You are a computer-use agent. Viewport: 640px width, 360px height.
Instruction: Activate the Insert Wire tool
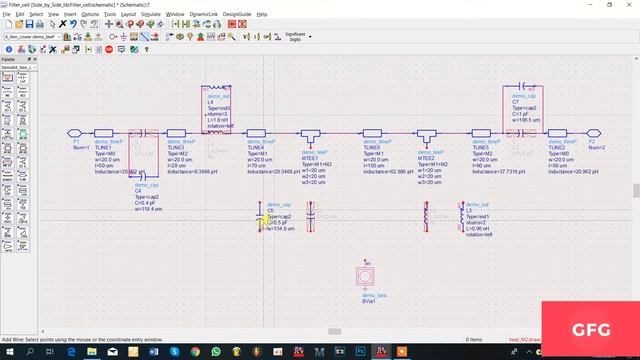(x=144, y=37)
